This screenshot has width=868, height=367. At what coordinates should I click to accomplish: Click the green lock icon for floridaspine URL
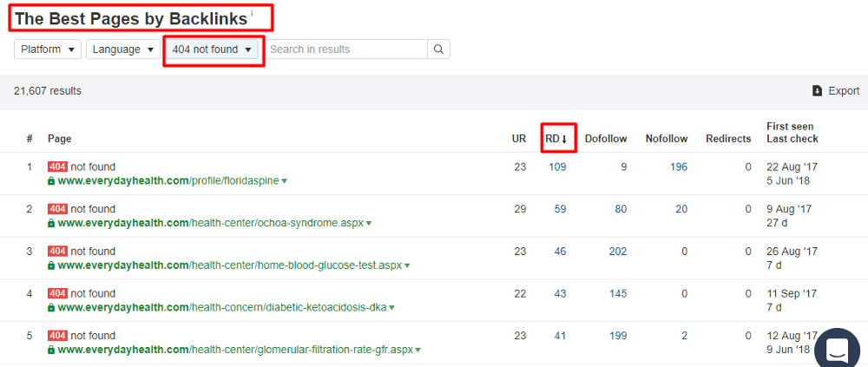coord(51,181)
